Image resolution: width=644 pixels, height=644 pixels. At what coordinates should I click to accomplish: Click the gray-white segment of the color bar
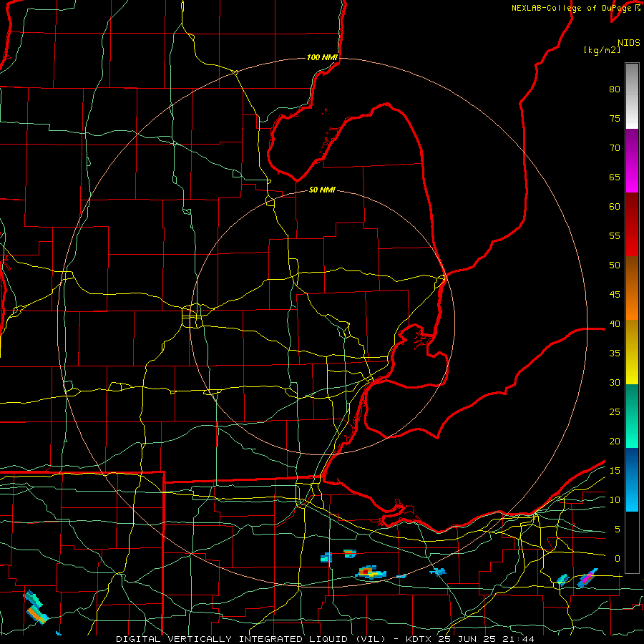click(632, 96)
